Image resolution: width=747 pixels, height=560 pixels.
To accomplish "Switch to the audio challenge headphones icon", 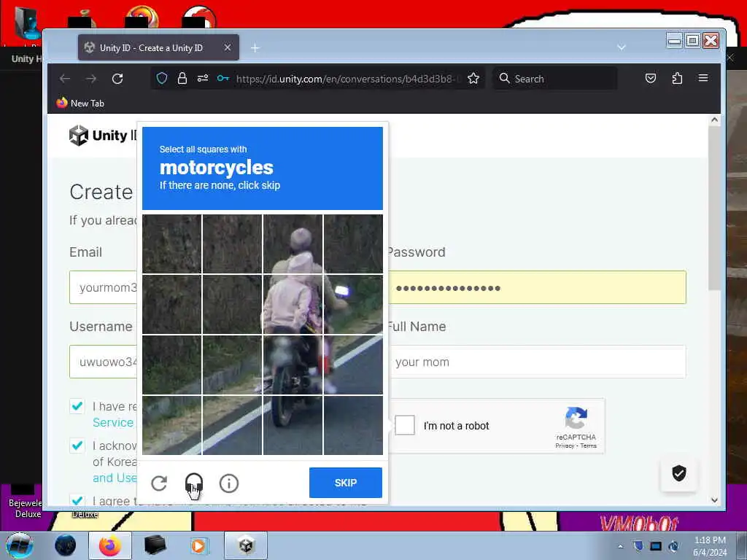I will click(194, 483).
